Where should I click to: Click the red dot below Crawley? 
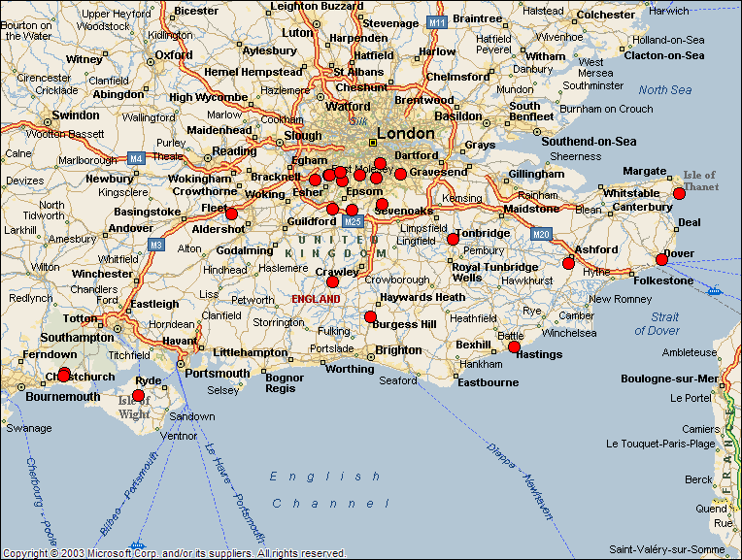click(332, 281)
